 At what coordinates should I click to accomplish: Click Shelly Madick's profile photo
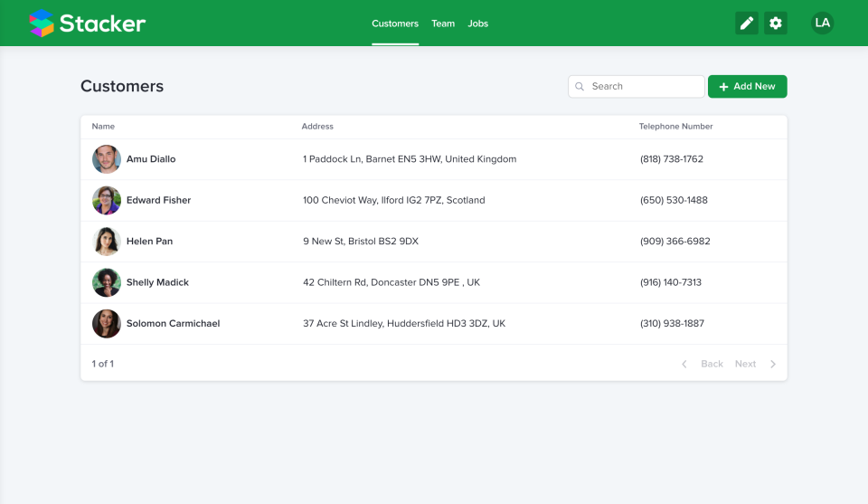(x=107, y=282)
